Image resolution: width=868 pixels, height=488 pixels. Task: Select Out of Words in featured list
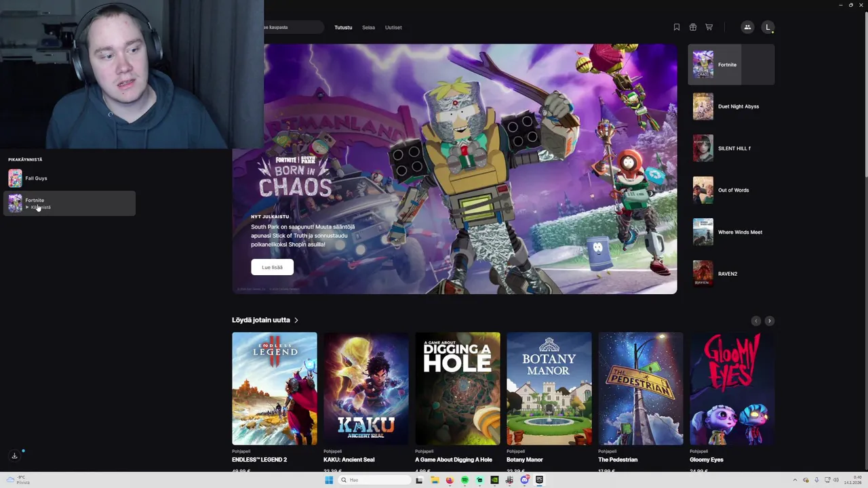[x=731, y=190]
